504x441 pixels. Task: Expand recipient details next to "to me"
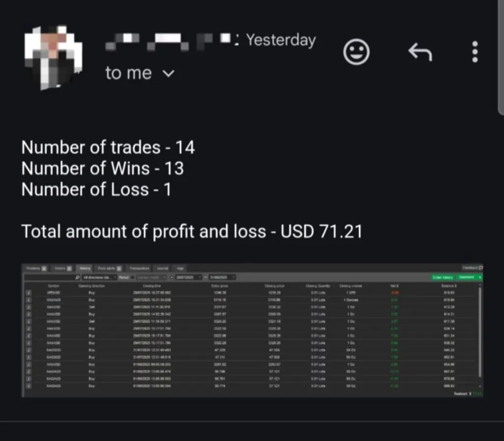click(169, 74)
